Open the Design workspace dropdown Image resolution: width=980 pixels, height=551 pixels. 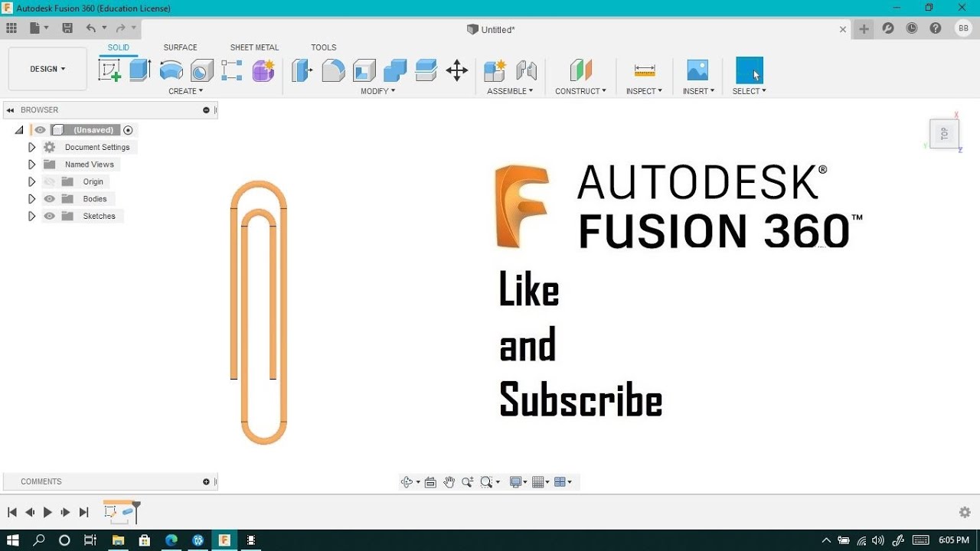(x=47, y=69)
